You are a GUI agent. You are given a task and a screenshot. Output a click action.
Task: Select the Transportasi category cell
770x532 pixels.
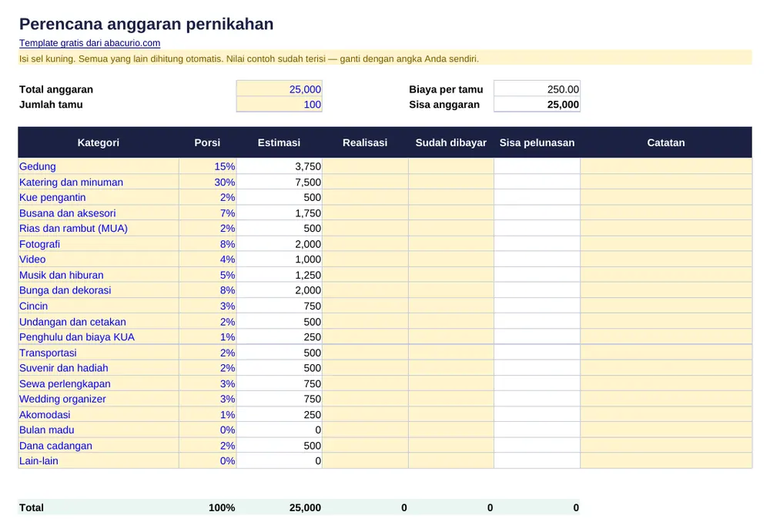tap(99, 352)
